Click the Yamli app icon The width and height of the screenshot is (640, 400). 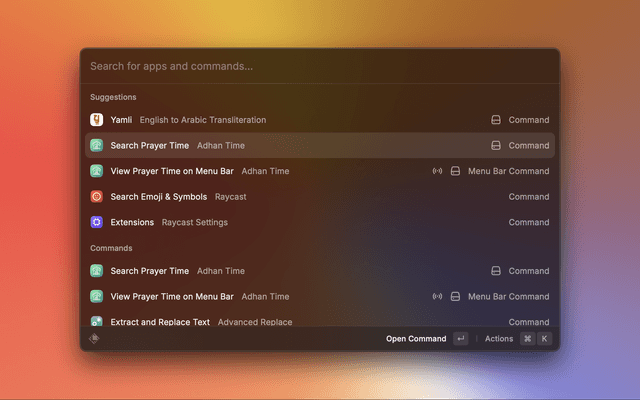coord(97,120)
